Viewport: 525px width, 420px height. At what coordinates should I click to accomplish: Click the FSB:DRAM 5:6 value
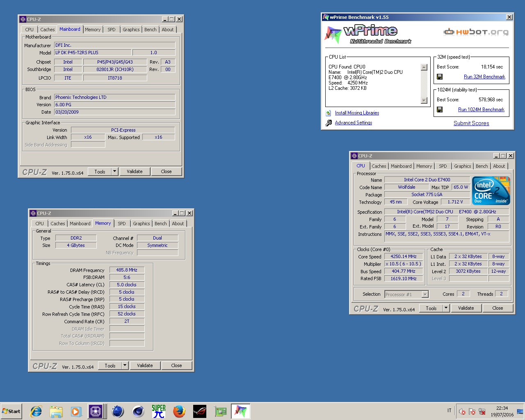127,277
